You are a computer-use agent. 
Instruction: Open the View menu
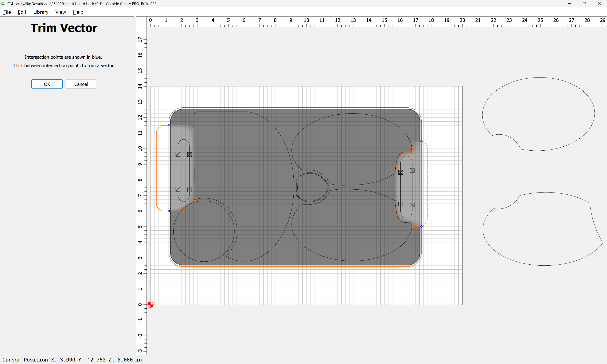[60, 12]
